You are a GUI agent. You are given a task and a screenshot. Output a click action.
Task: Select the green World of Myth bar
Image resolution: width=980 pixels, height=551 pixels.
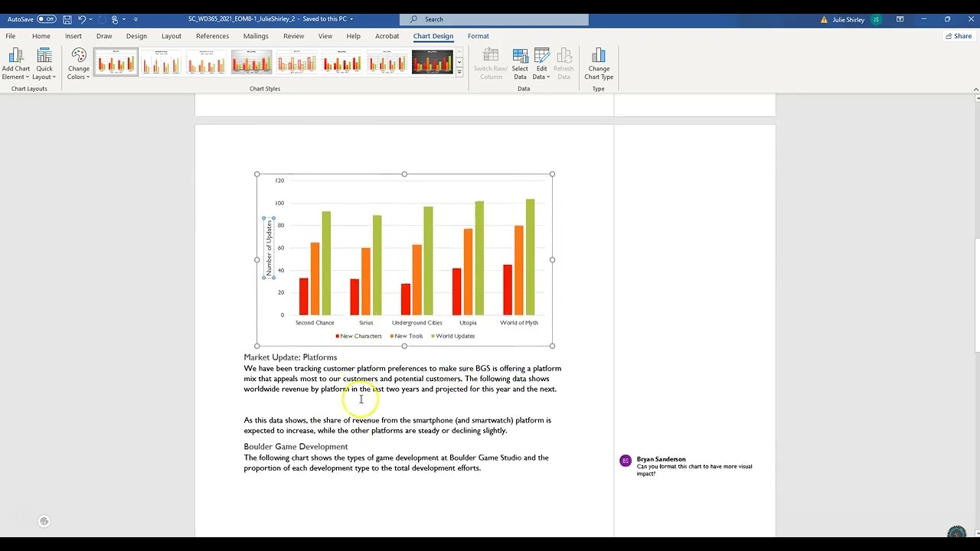point(530,257)
